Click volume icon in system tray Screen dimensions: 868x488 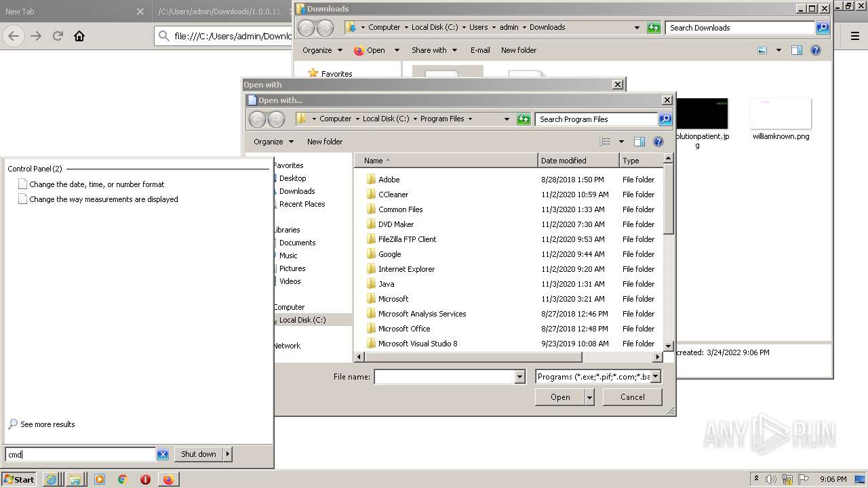tap(770, 479)
